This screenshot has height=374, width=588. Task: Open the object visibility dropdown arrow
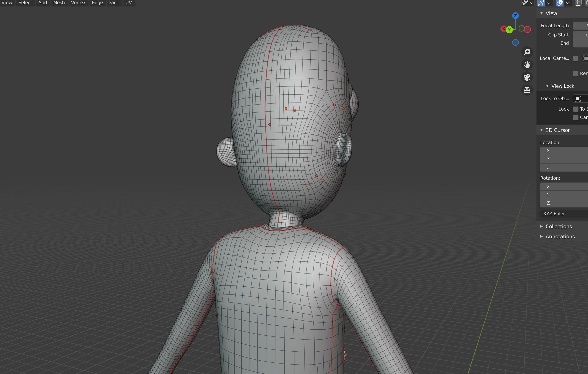coord(532,3)
